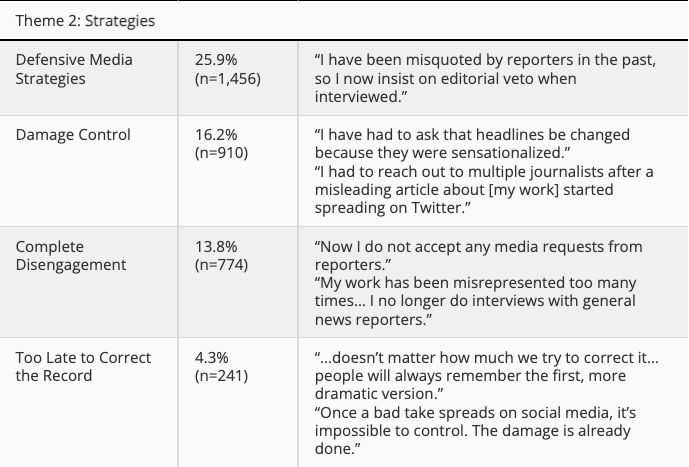
Task: Select the quote about being misquoted by reporters
Action: click(x=485, y=78)
